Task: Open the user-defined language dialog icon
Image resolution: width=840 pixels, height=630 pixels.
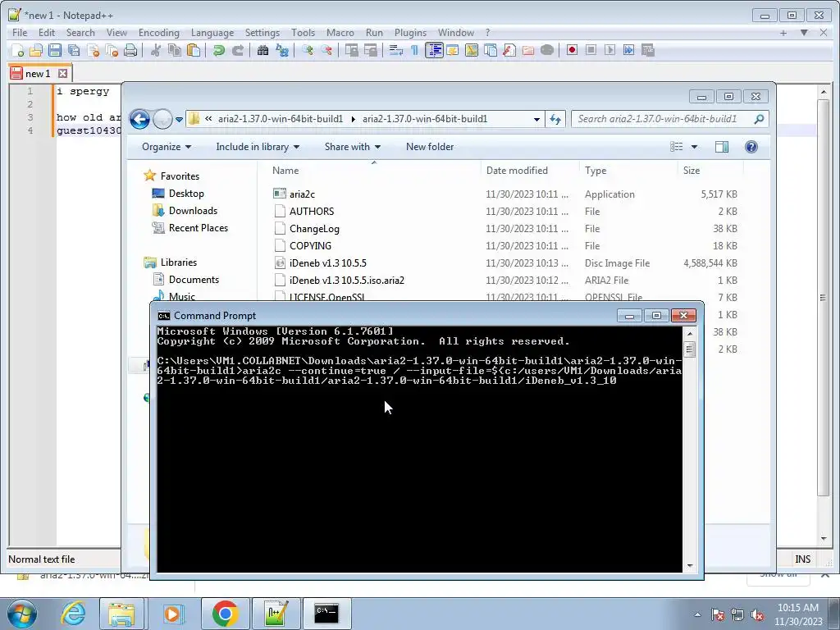Action: 453,50
